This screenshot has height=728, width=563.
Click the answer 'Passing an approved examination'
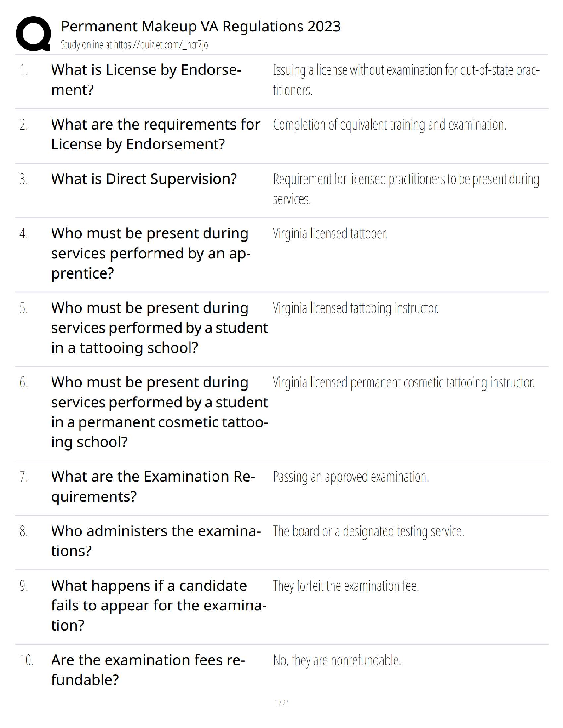[350, 477]
